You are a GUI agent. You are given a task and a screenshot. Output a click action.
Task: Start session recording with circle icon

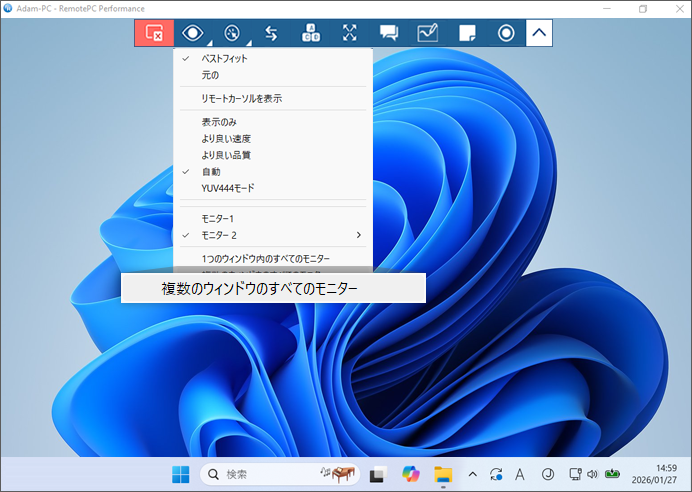click(x=506, y=33)
